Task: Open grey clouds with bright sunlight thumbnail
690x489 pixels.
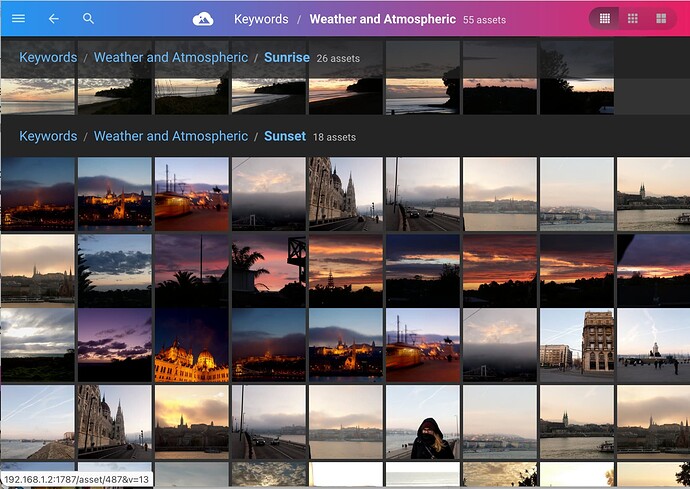Action: click(x=38, y=345)
